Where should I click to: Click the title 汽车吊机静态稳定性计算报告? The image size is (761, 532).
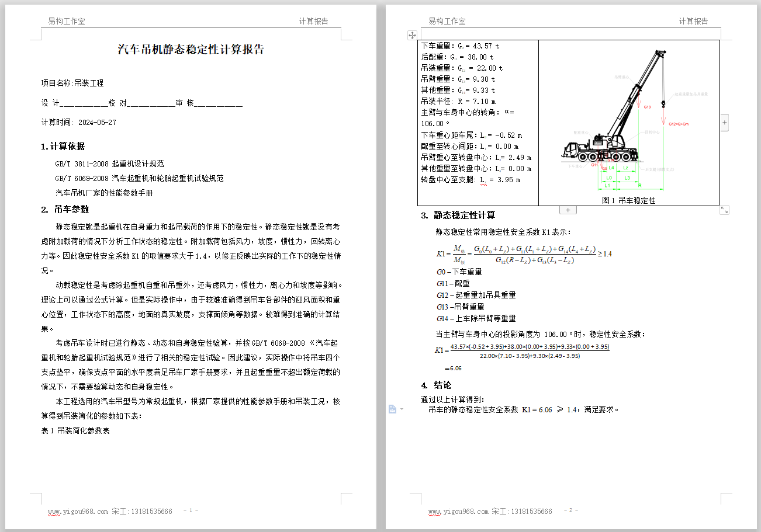191,49
